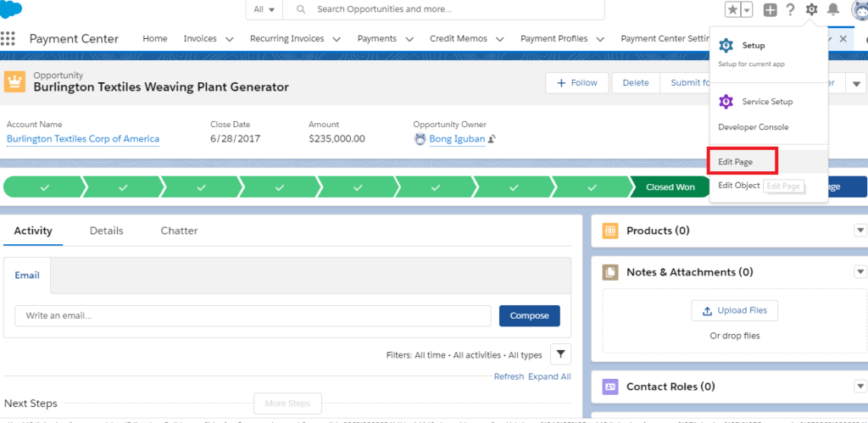
Task: Click the setup gear icon
Action: point(811,9)
